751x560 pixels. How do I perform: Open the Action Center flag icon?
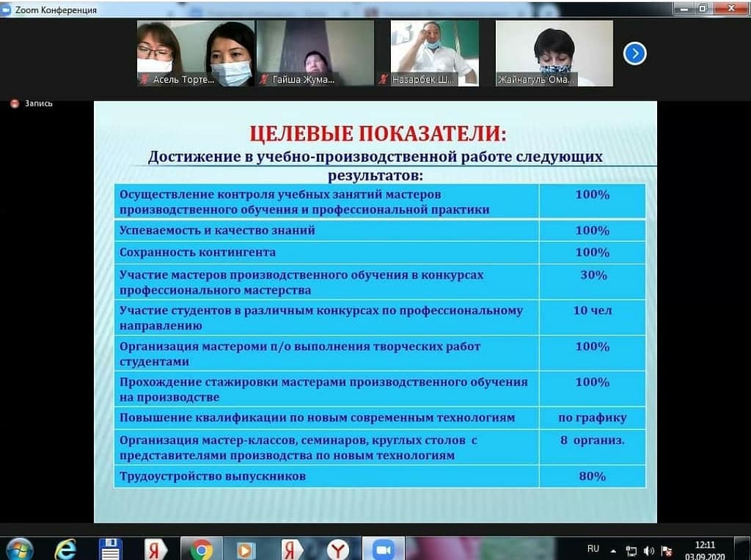pos(667,550)
